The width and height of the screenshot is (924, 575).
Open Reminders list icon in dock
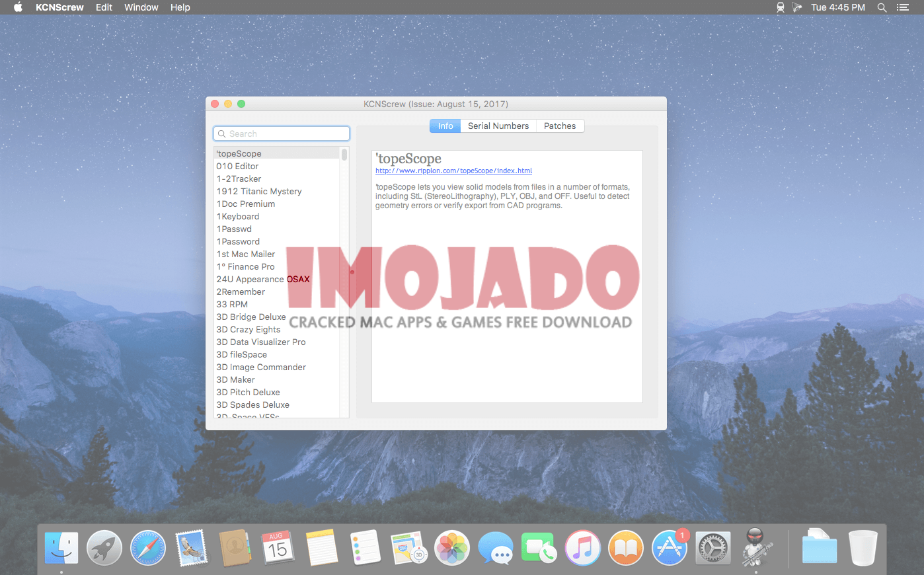click(x=365, y=548)
